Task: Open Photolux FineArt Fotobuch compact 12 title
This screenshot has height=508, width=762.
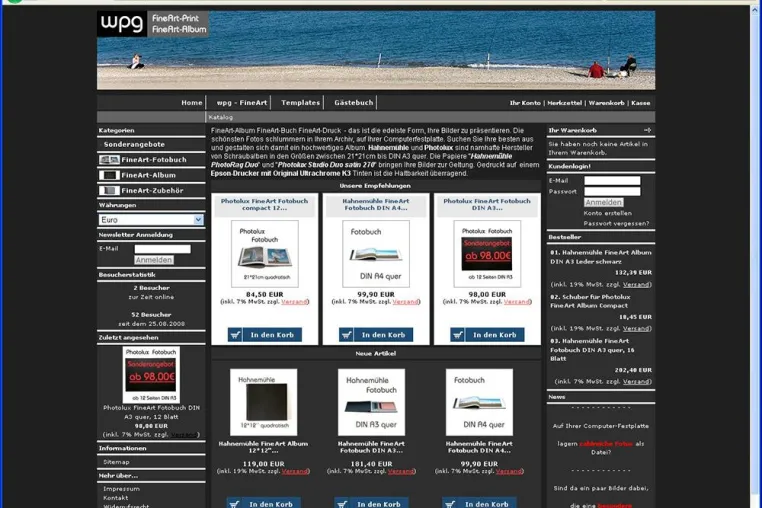Action: (264, 204)
